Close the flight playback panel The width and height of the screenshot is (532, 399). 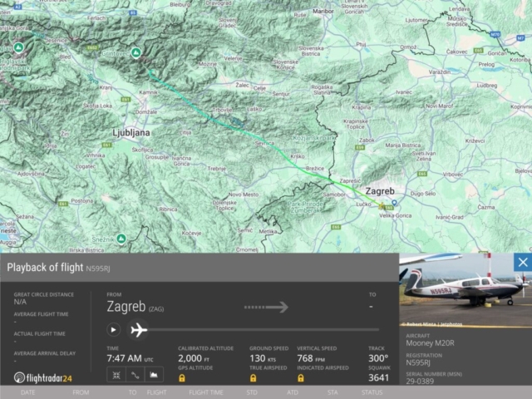523,263
